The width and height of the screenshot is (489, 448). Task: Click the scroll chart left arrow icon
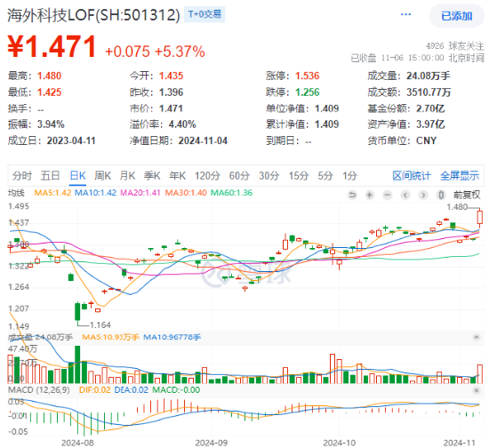(405, 196)
